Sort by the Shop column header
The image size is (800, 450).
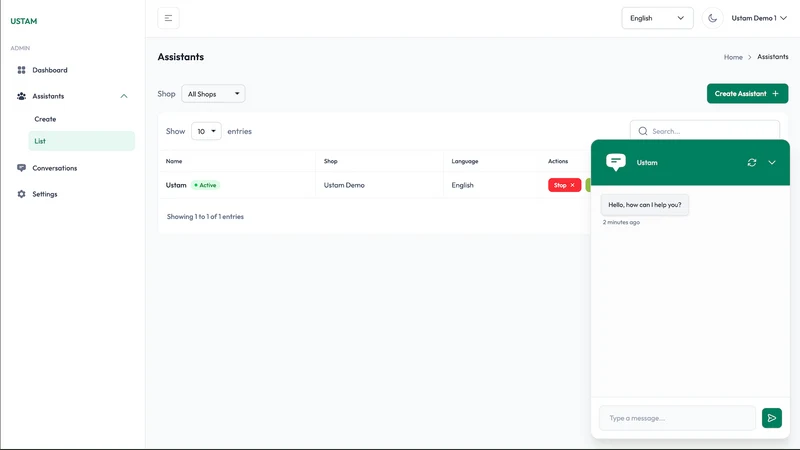tap(331, 161)
